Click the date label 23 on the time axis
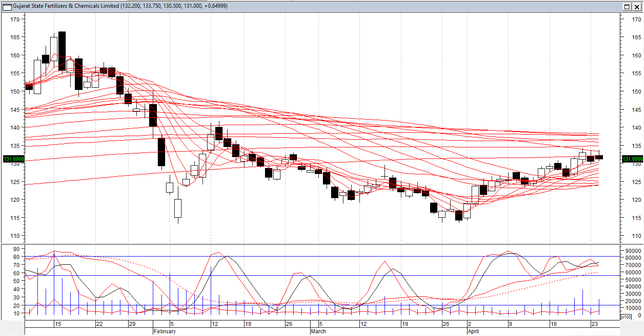644x336 pixels. (x=594, y=324)
